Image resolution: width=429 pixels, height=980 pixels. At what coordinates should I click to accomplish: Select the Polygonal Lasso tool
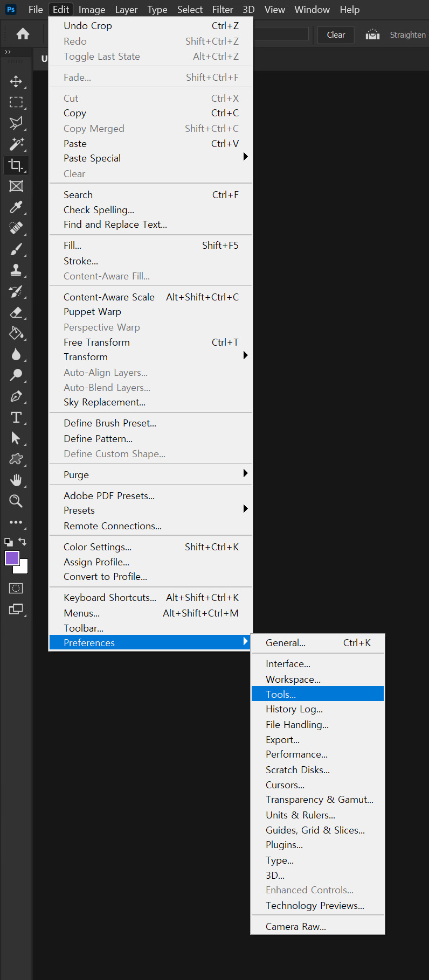(16, 123)
